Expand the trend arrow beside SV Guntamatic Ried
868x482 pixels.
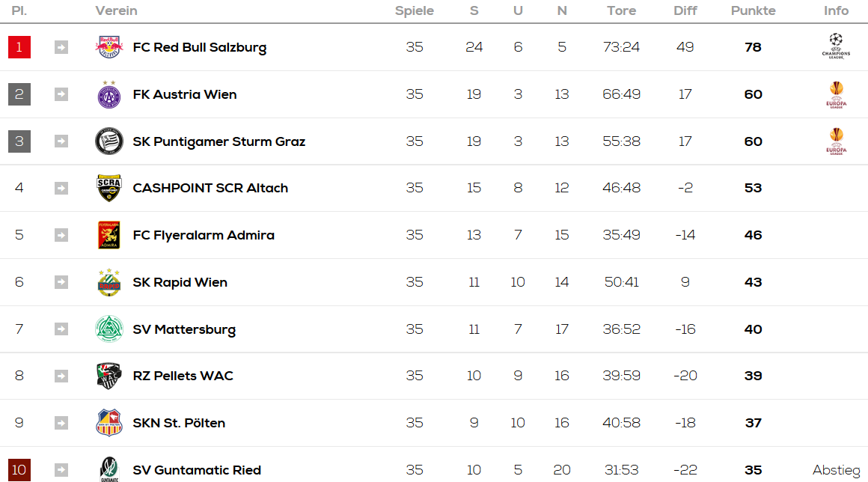point(61,470)
